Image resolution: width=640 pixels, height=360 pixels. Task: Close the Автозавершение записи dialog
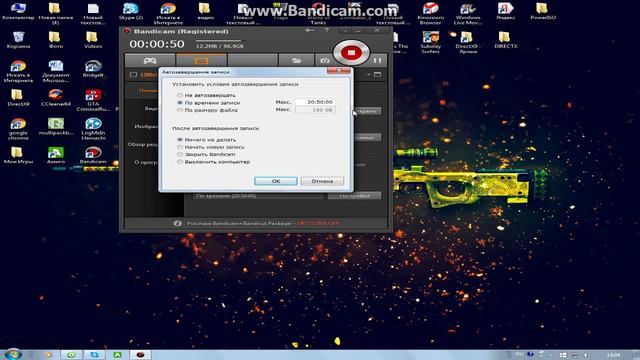(x=338, y=71)
